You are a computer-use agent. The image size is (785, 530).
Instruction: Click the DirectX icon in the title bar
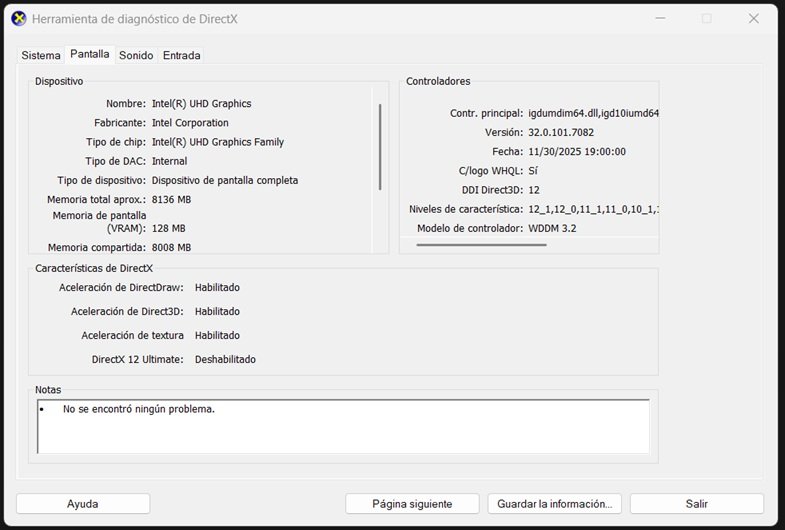18,19
